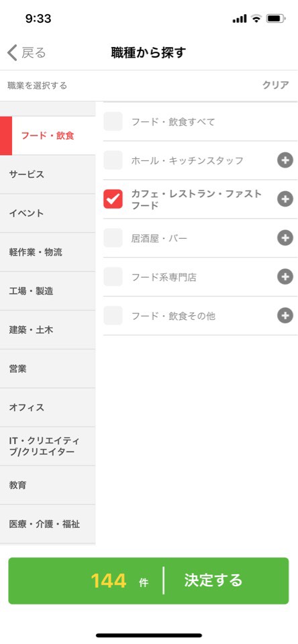The width and height of the screenshot is (298, 644).
Task: Tap plus icon beside カフェ・レストラン・ファストフード
Action: [x=285, y=199]
